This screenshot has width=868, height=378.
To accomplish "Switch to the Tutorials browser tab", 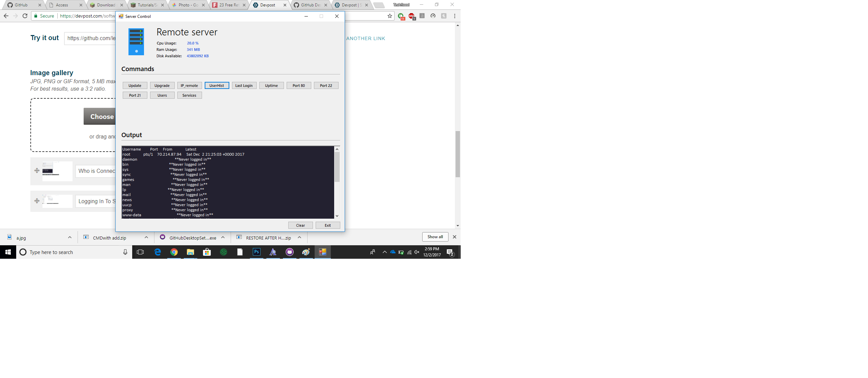I will point(147,5).
